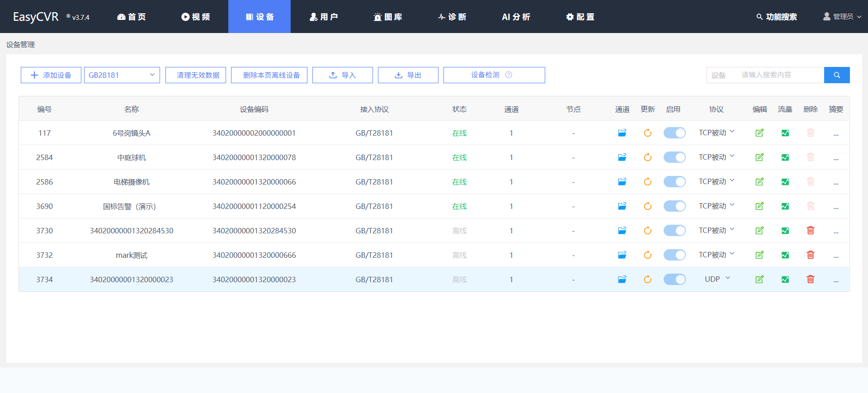
Task: Turn off enable switch for device 3734
Action: coord(675,279)
